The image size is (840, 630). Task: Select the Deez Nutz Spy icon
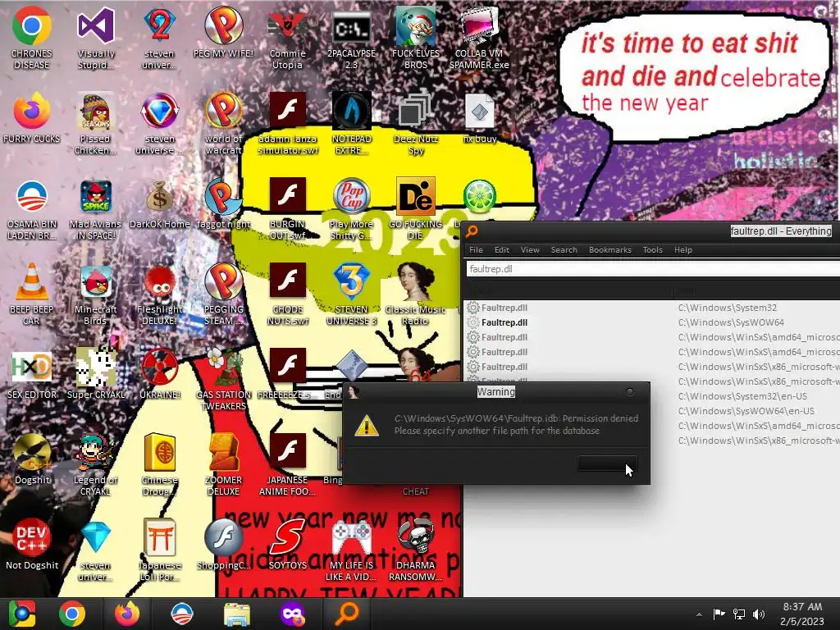tap(416, 123)
